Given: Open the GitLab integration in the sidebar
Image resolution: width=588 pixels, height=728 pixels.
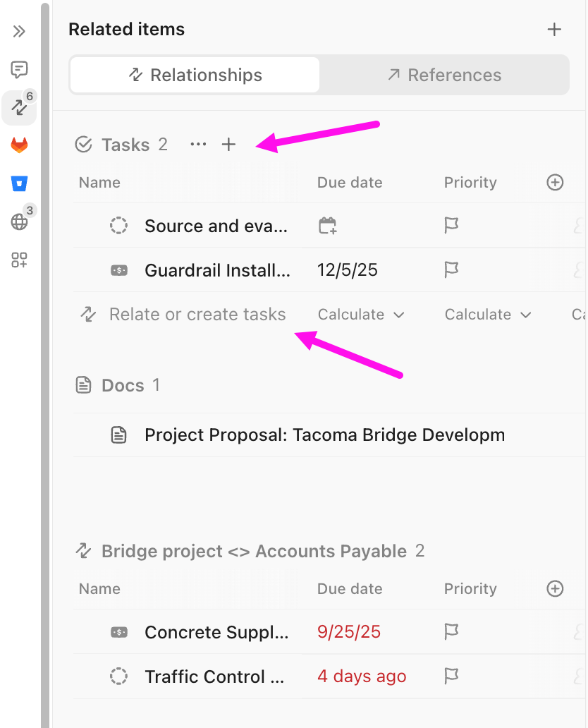Looking at the screenshot, I should click(19, 145).
